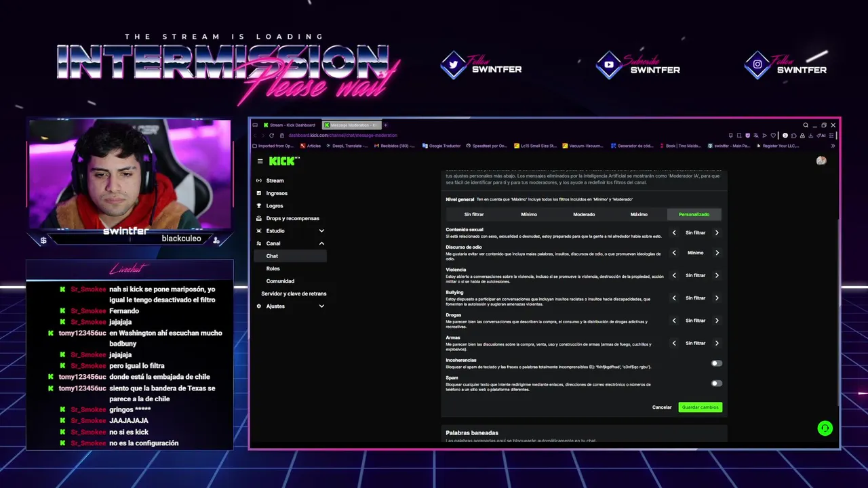Expand the Ajustes sidebar section
The width and height of the screenshot is (868, 488).
[321, 306]
